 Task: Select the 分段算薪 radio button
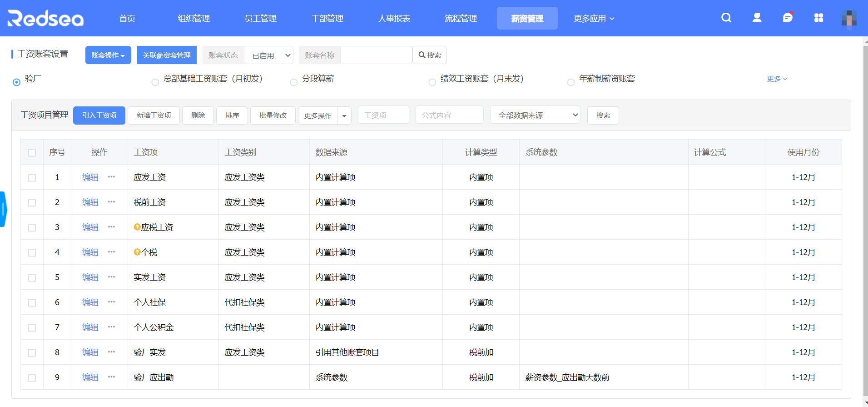pyautogui.click(x=294, y=82)
